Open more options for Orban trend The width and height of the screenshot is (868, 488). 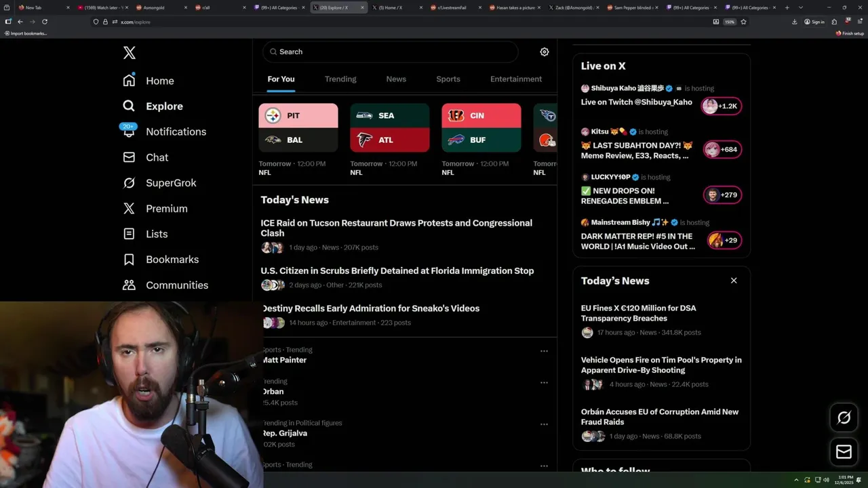(544, 383)
